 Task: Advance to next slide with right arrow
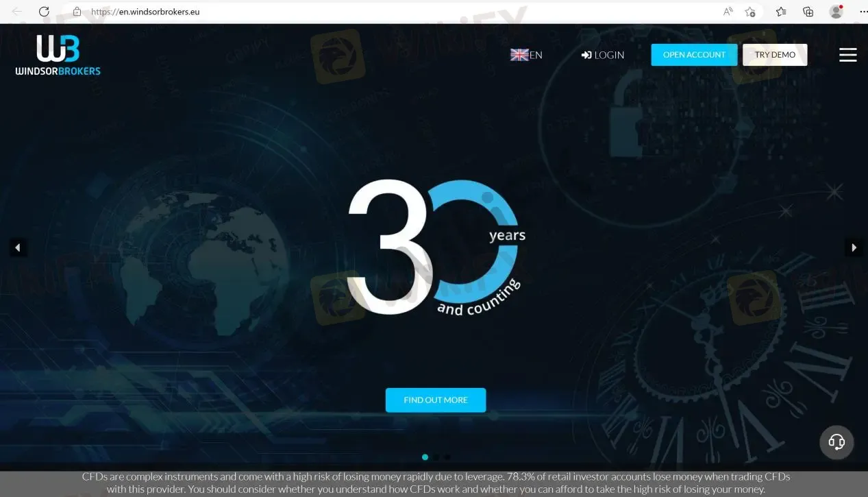[854, 247]
